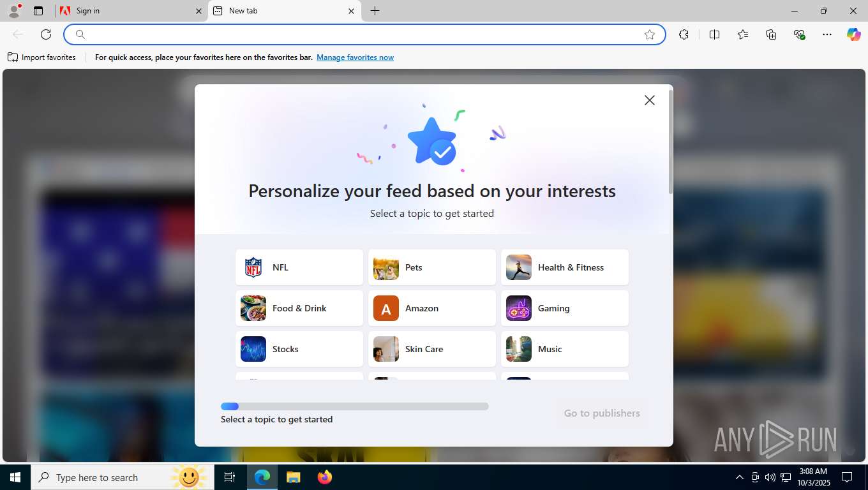868x490 pixels.
Task: Switch to the Adobe Sign in tab
Action: click(130, 11)
